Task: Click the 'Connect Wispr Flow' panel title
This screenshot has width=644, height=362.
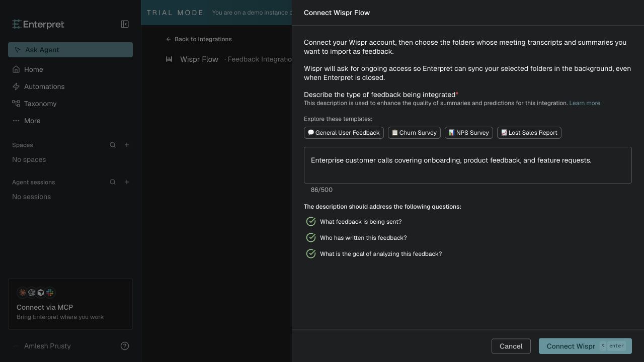Action: click(x=337, y=13)
